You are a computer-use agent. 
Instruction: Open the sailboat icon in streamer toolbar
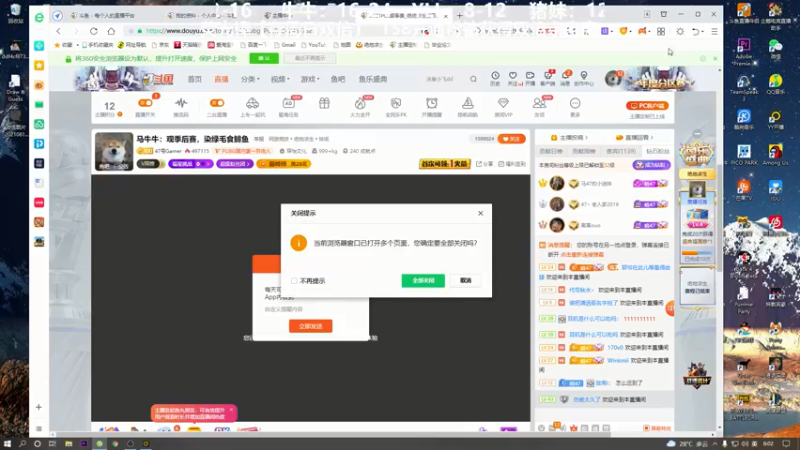coord(467,103)
